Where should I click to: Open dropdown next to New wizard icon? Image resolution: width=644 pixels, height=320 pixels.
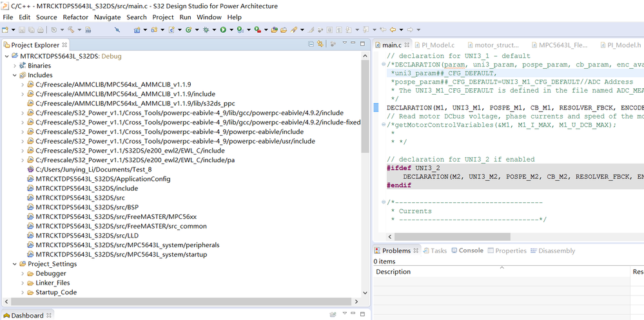click(13, 30)
